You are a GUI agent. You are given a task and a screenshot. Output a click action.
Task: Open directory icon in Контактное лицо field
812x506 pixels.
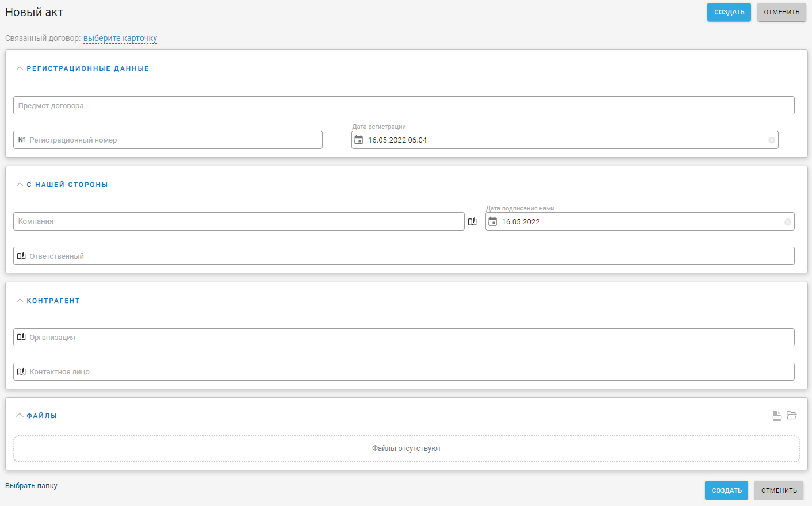[x=21, y=371]
